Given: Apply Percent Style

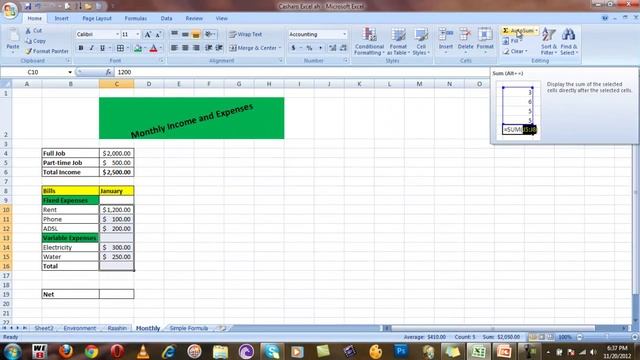Looking at the screenshot, I should pos(309,48).
